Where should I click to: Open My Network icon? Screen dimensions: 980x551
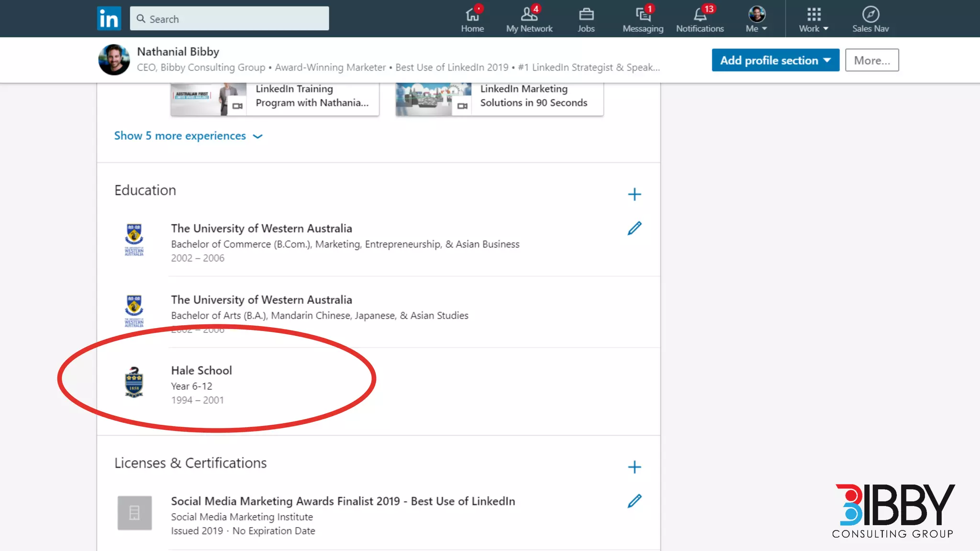(529, 15)
